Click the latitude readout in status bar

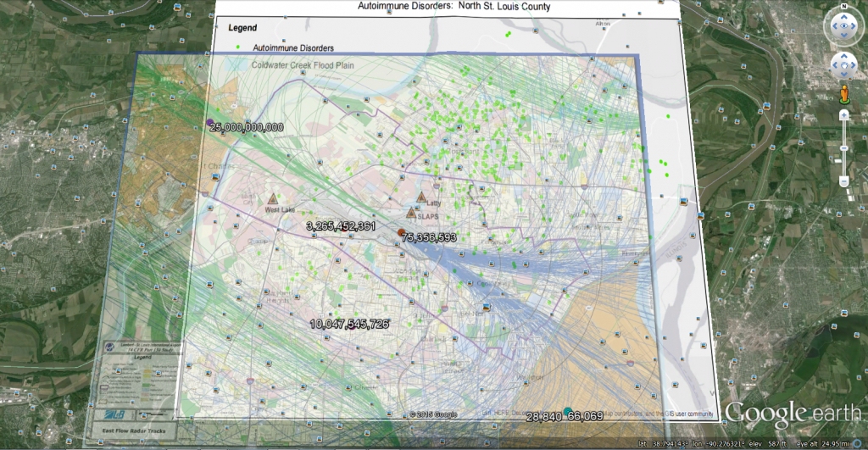click(x=663, y=444)
